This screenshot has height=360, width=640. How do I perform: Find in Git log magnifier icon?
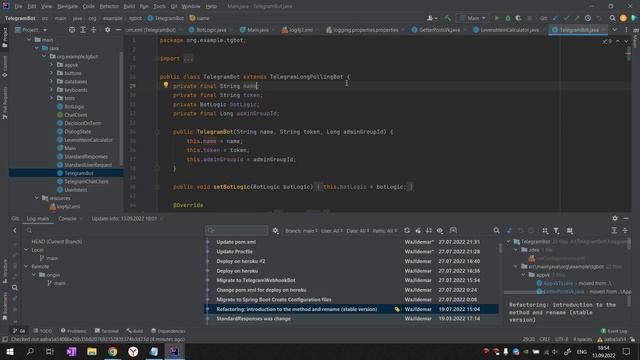click(x=496, y=231)
